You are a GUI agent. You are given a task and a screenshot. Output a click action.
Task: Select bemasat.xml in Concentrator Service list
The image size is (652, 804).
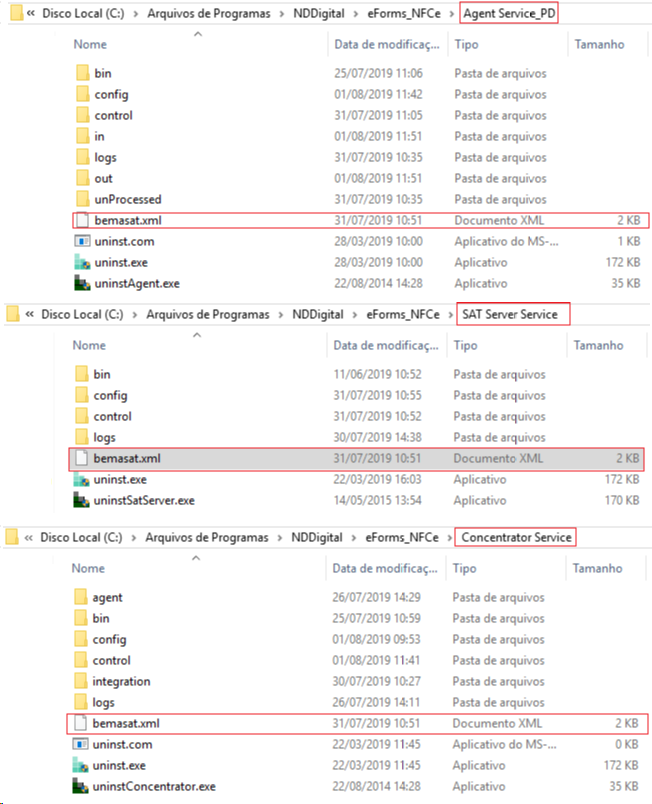[357, 723]
